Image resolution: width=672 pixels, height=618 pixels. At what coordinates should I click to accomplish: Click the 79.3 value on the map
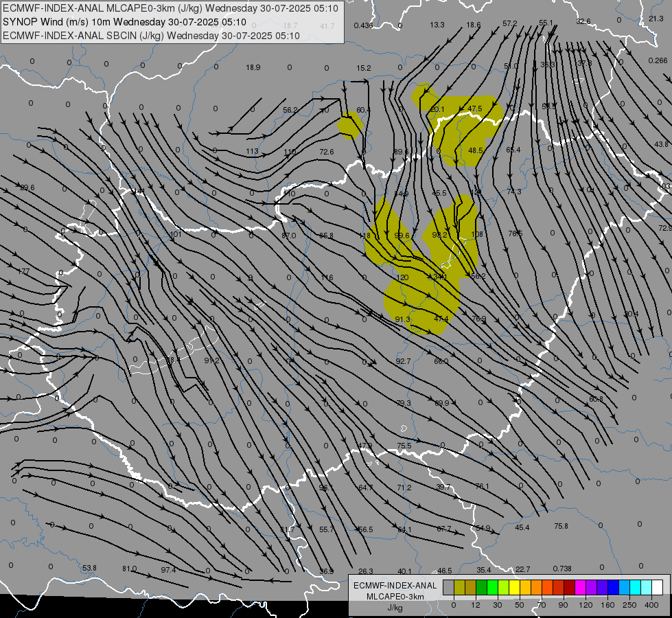point(404,403)
